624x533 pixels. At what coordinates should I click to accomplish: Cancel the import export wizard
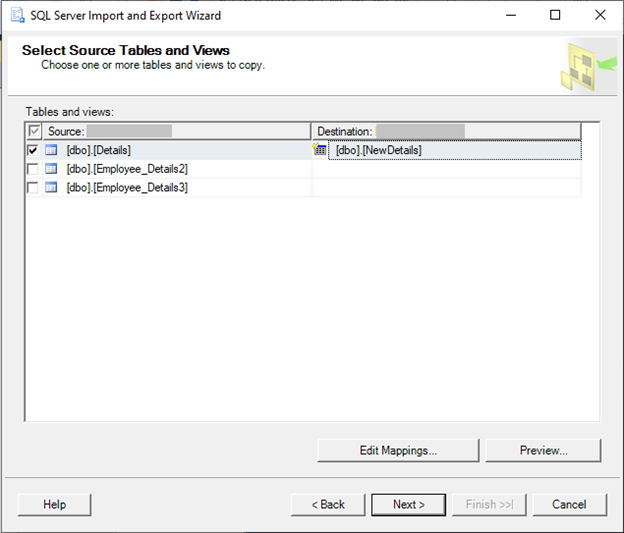click(569, 504)
